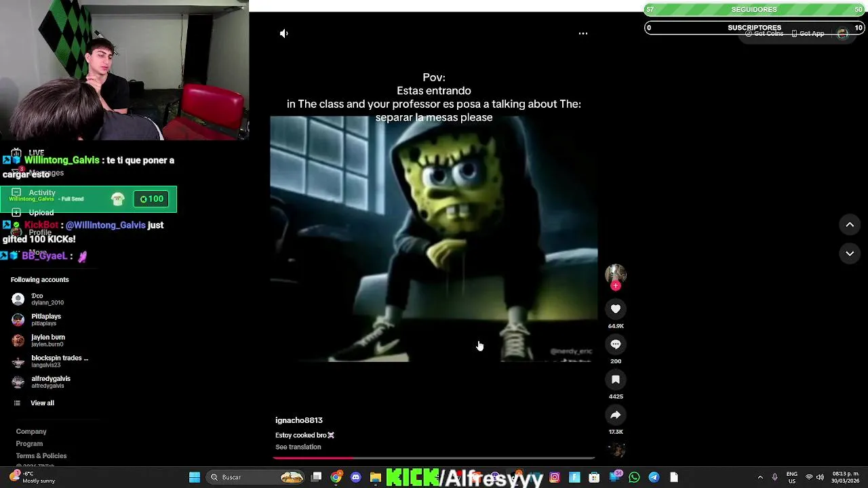Open Instagram from the taskbar
The image size is (868, 488).
[555, 477]
